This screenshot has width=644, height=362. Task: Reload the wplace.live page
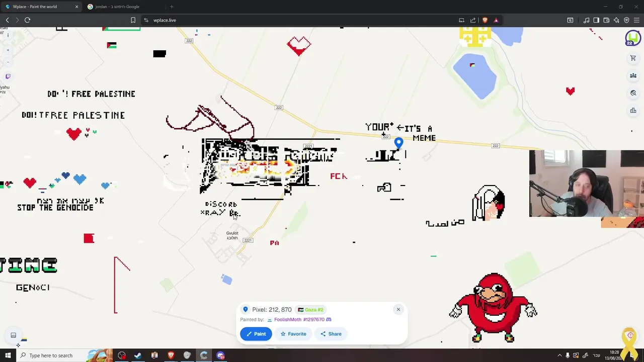27,20
